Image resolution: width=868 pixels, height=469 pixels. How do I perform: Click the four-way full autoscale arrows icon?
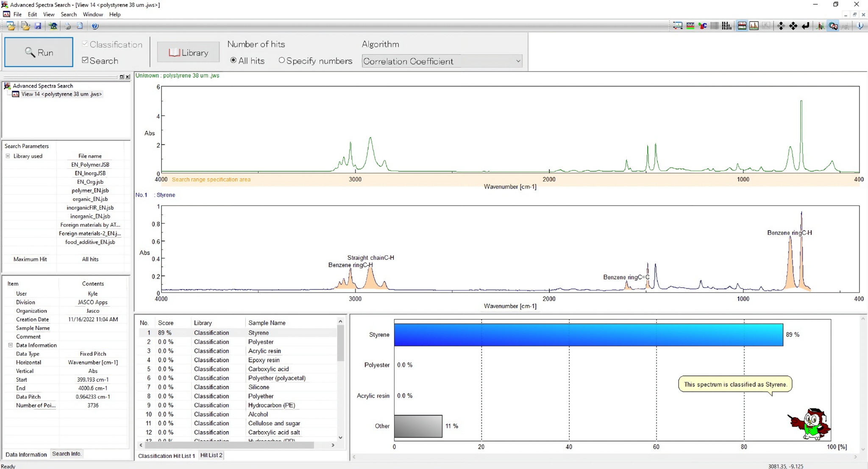[x=793, y=26]
